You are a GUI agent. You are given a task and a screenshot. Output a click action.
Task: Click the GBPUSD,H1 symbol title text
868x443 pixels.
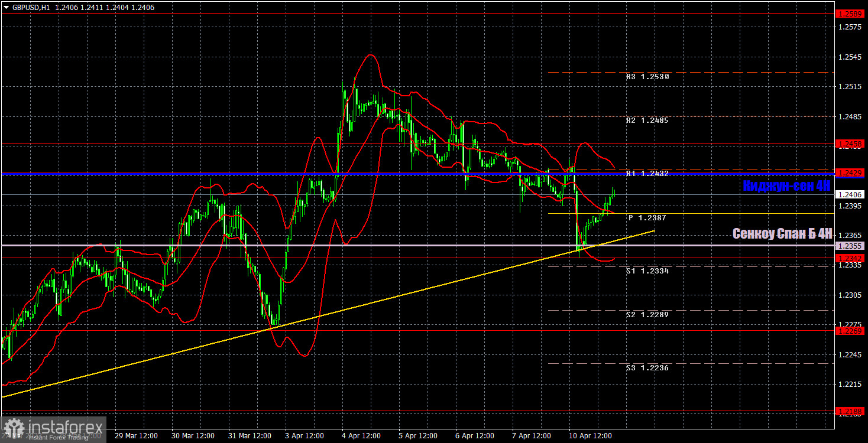click(31, 6)
